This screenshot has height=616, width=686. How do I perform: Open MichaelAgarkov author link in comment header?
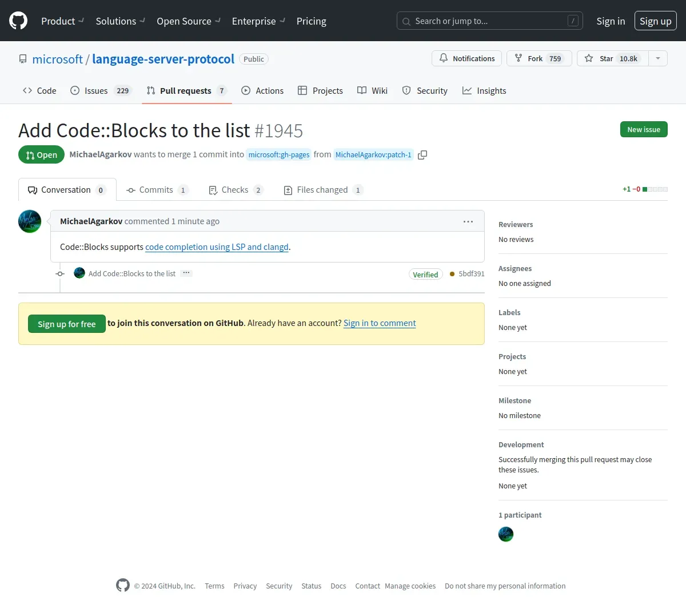coord(91,221)
